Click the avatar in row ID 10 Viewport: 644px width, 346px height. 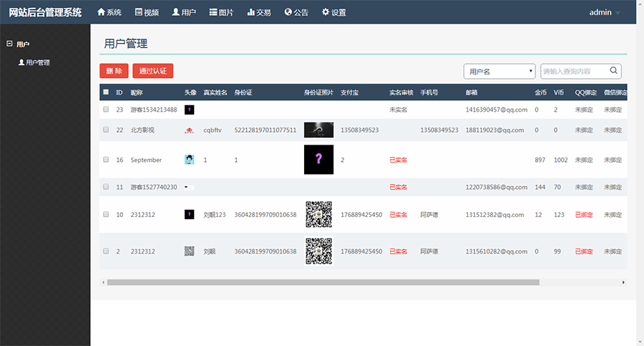(190, 214)
